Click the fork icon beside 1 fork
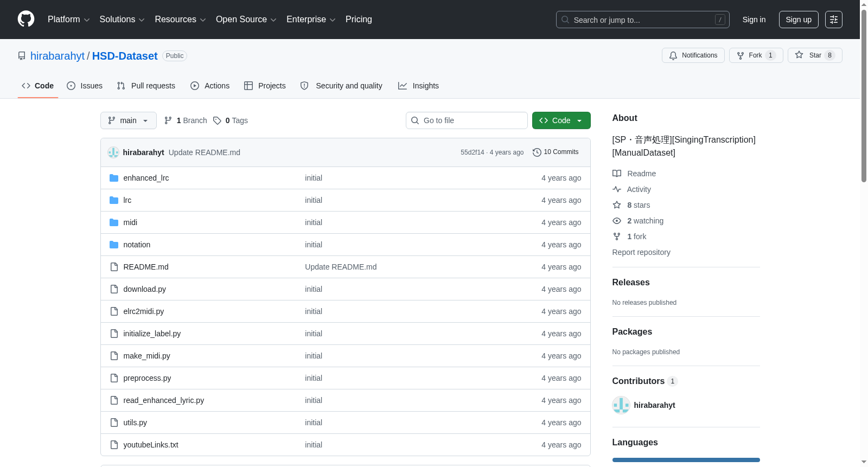Image resolution: width=868 pixels, height=467 pixels. click(x=617, y=236)
